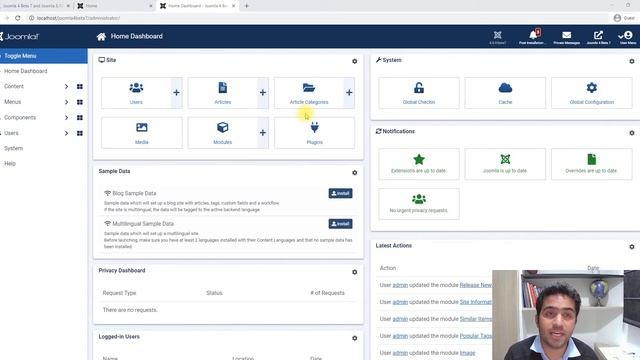This screenshot has width=640, height=360.
Task: Open Similar Items module link
Action: click(476, 319)
